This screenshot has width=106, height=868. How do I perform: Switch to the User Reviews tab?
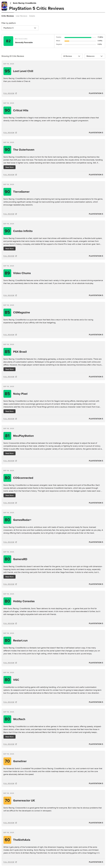pos(21,16)
